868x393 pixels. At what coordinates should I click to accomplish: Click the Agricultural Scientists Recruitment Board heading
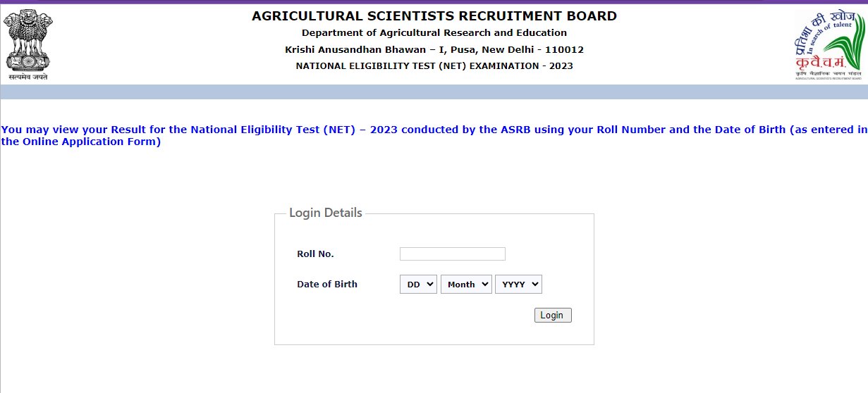tap(434, 16)
